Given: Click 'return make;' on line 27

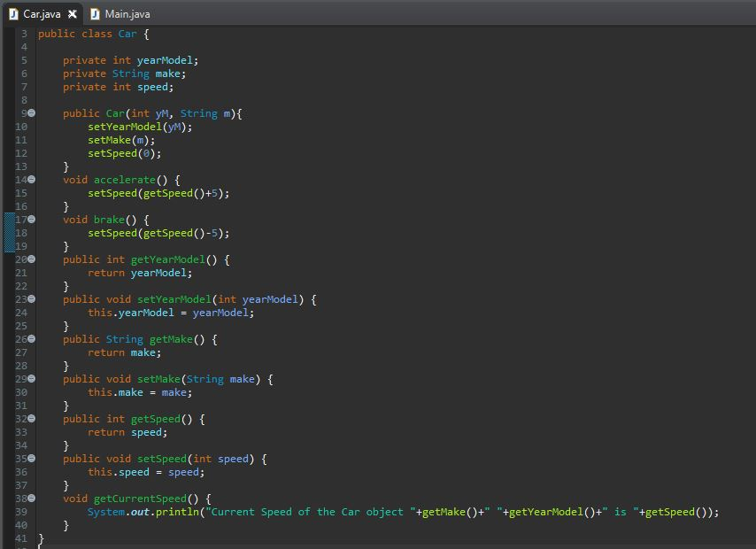Looking at the screenshot, I should pos(125,352).
